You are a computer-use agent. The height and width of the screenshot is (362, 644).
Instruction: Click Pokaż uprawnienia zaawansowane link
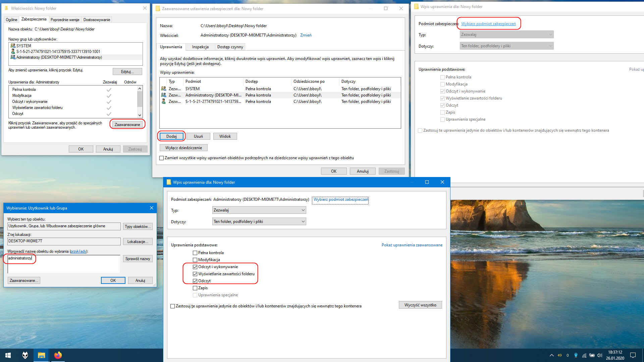412,245
